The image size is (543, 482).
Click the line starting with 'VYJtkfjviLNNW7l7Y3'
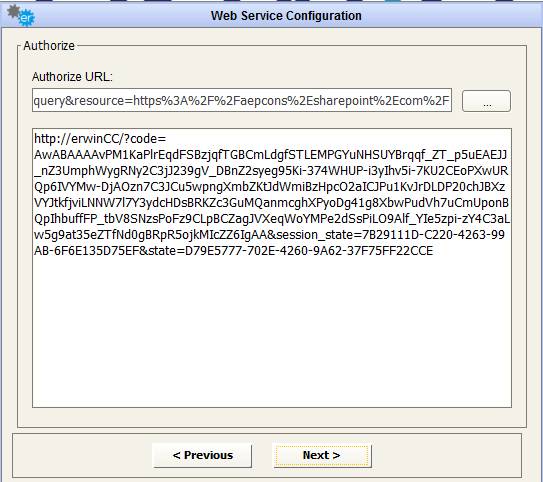click(271, 203)
